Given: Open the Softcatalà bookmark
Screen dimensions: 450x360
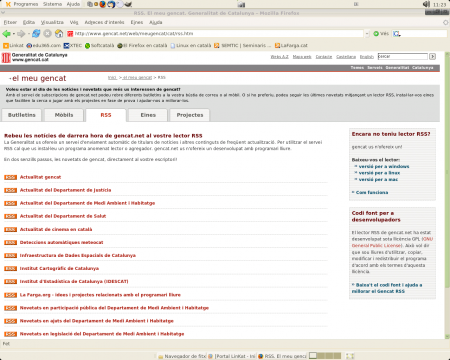Looking at the screenshot, I should click(99, 45).
